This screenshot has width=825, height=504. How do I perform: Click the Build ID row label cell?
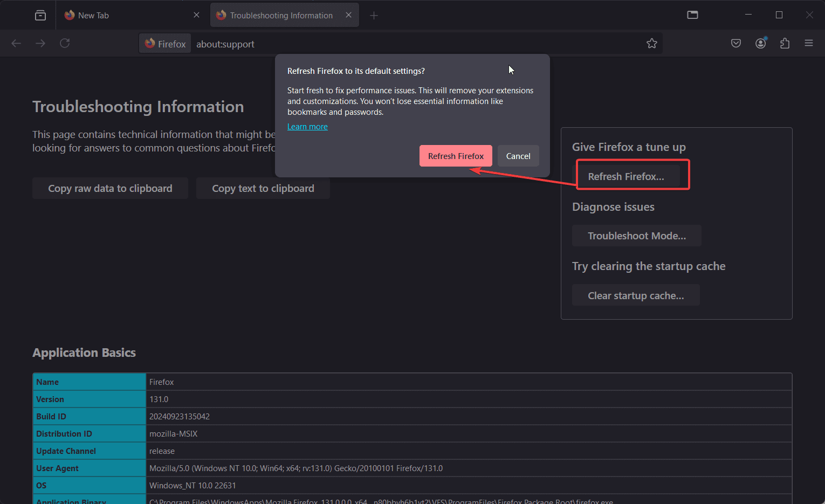coord(90,417)
